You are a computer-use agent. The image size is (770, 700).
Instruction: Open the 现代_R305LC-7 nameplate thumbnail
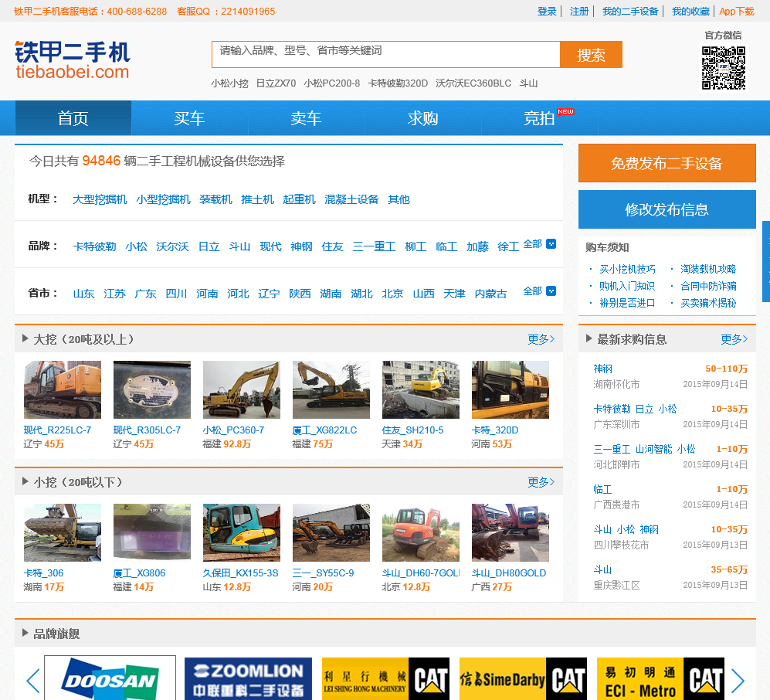pyautogui.click(x=152, y=390)
